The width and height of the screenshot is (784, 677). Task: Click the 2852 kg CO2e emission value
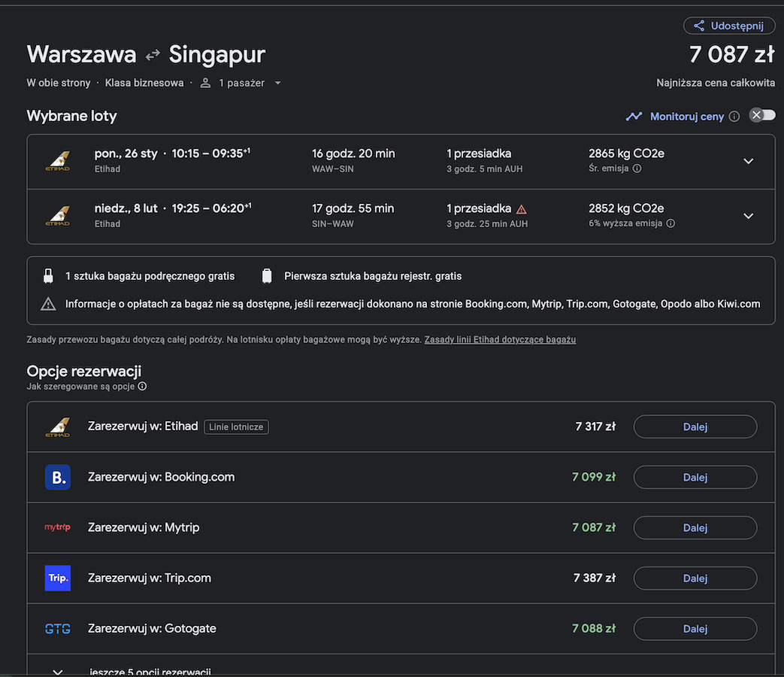pyautogui.click(x=626, y=208)
